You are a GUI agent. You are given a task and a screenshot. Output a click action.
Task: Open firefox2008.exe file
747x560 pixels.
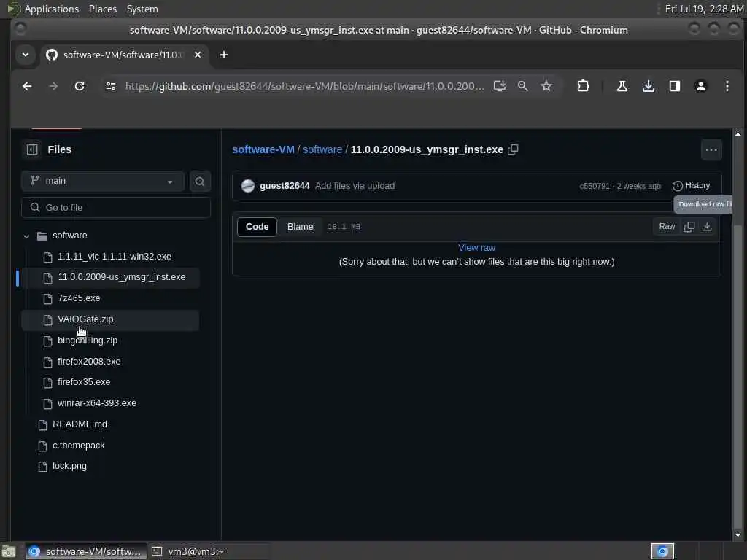point(88,362)
